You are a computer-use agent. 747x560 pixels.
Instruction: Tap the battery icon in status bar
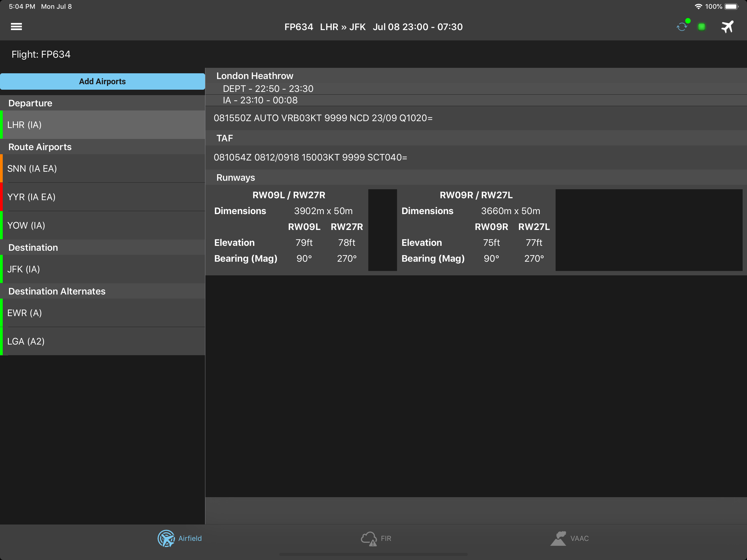[x=731, y=6]
